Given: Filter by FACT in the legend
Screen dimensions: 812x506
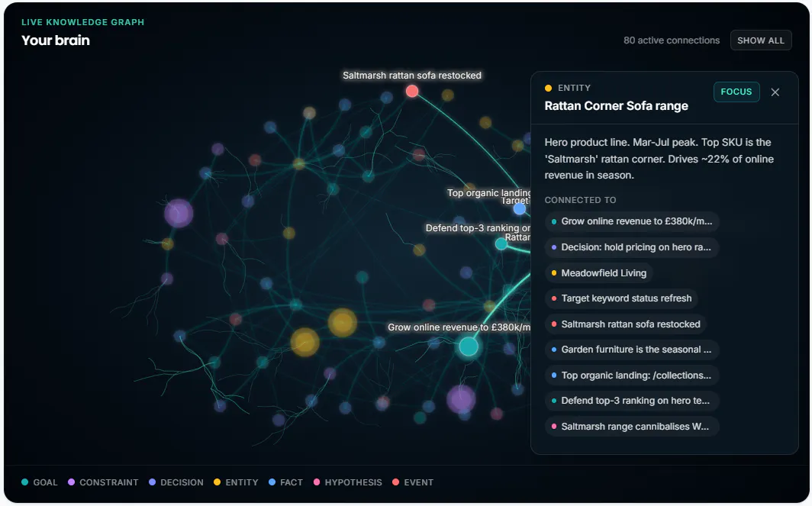Looking at the screenshot, I should [286, 482].
